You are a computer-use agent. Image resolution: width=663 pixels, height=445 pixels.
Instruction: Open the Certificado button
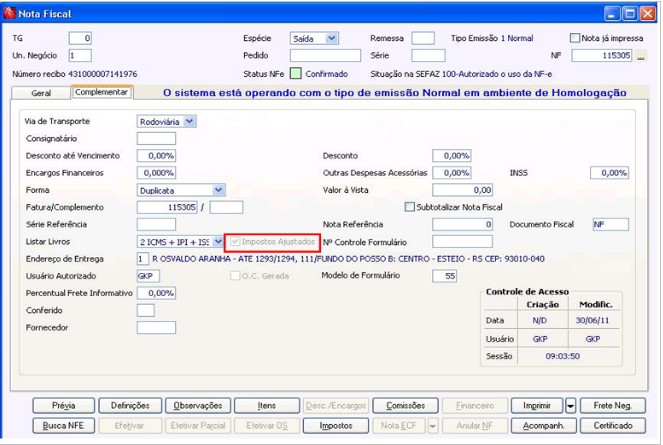coord(613,426)
